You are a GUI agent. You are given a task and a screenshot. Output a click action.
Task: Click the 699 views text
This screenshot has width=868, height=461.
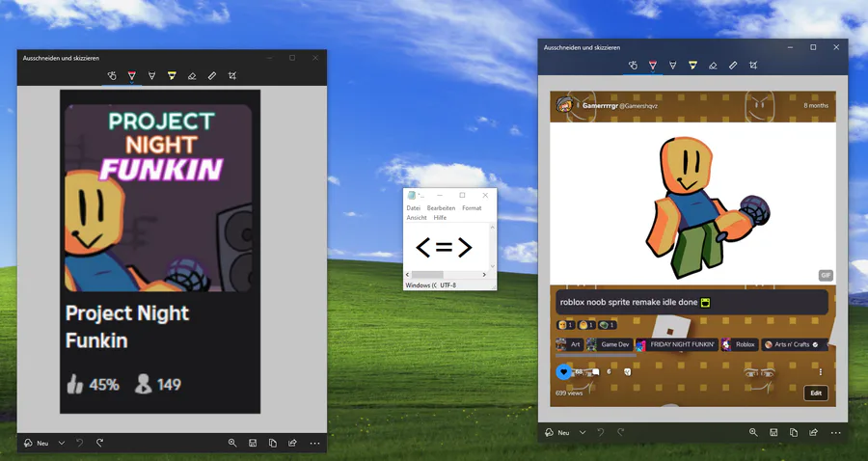[569, 393]
